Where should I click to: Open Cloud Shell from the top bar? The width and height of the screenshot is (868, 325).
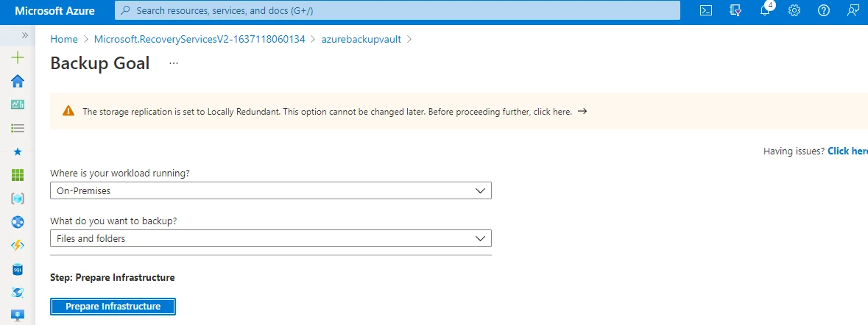point(706,10)
